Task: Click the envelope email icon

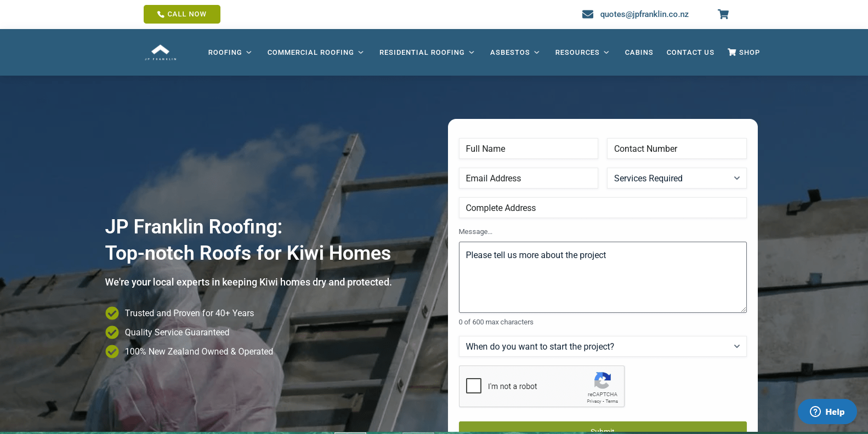Action: tap(588, 14)
